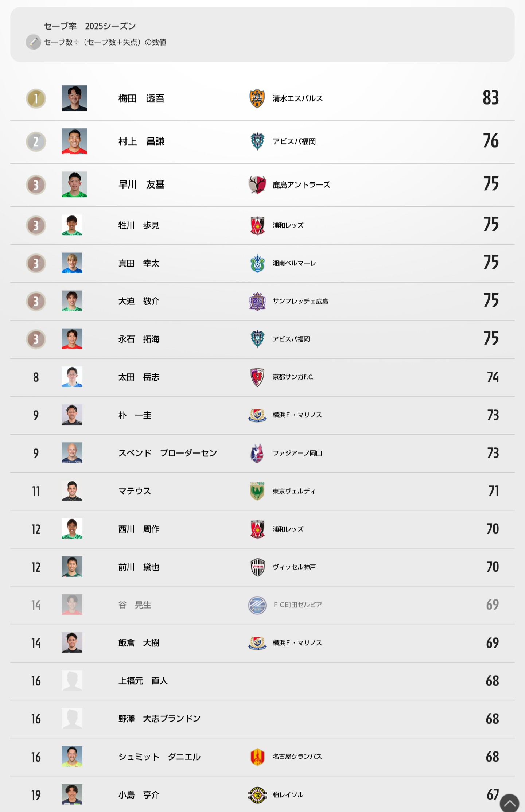The height and width of the screenshot is (812, 525).
Task: Open player 梅田 透吾's name link
Action: [x=141, y=98]
